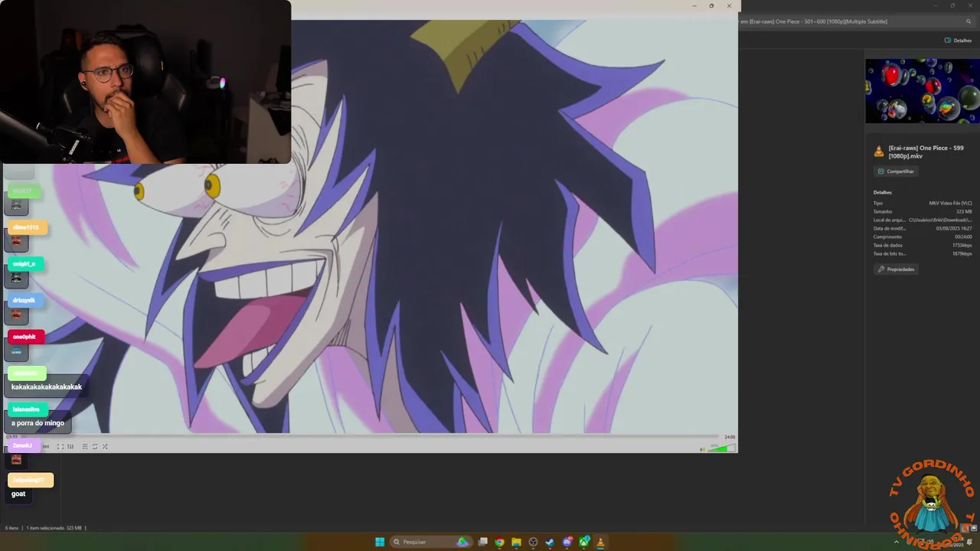Open the Windows Start menu
Screen dimensions: 980x551
tap(380, 542)
